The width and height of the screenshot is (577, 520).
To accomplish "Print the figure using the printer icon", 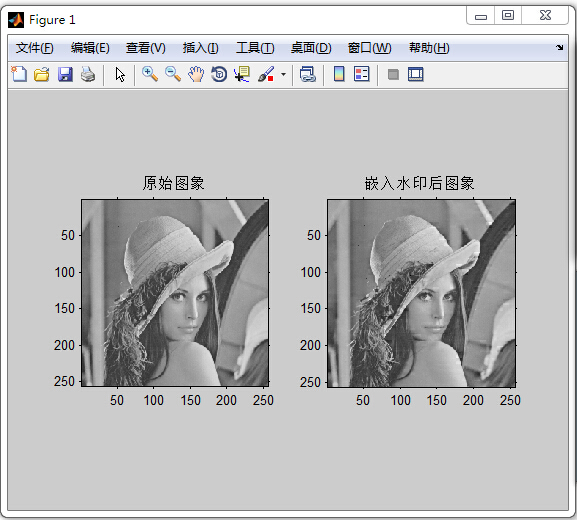I will coord(88,74).
